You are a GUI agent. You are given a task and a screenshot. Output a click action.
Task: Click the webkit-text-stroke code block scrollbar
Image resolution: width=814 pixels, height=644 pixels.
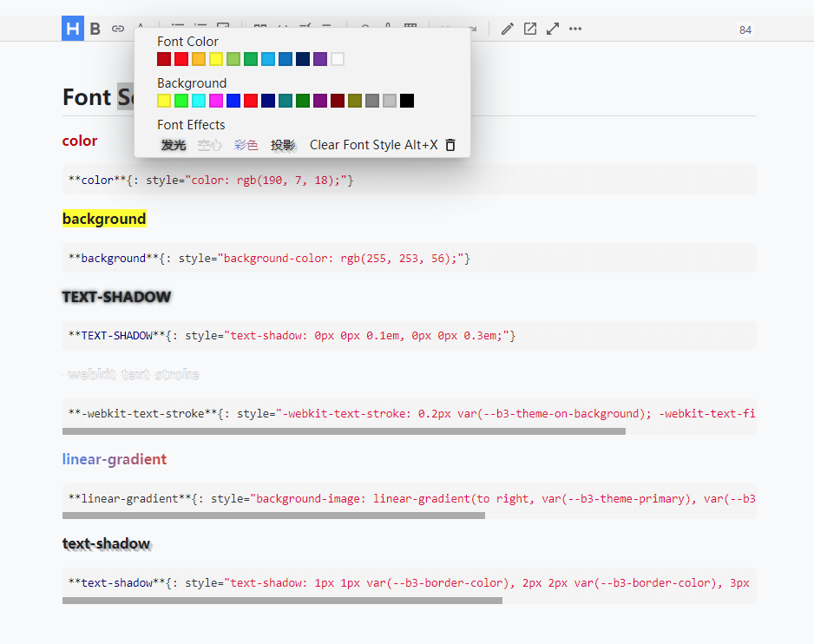344,431
